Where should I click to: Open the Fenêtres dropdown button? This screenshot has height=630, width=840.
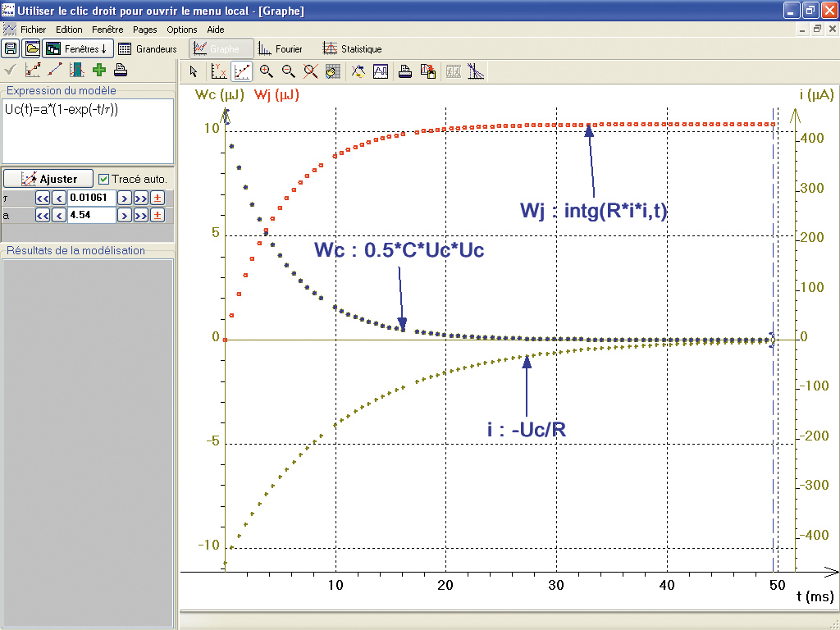coord(78,48)
